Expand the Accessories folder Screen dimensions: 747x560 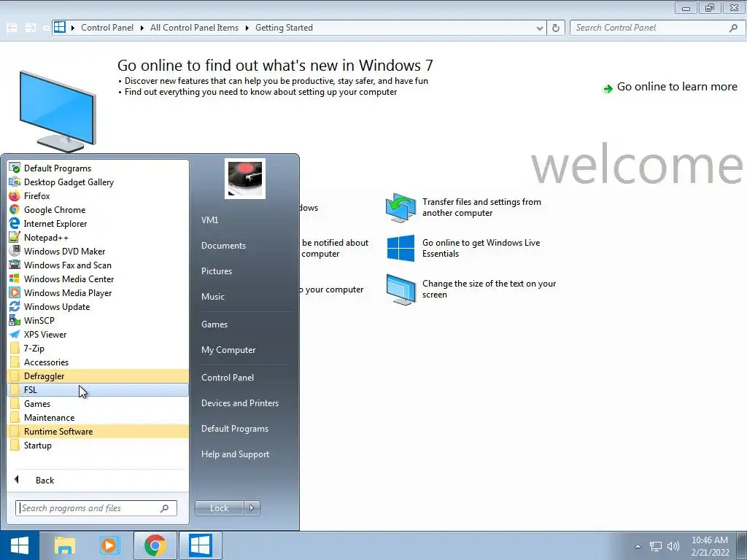pos(98,362)
